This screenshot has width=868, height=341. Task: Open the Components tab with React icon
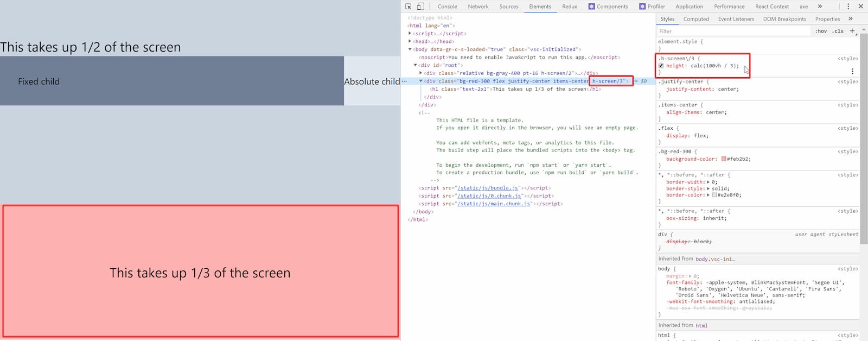(608, 7)
